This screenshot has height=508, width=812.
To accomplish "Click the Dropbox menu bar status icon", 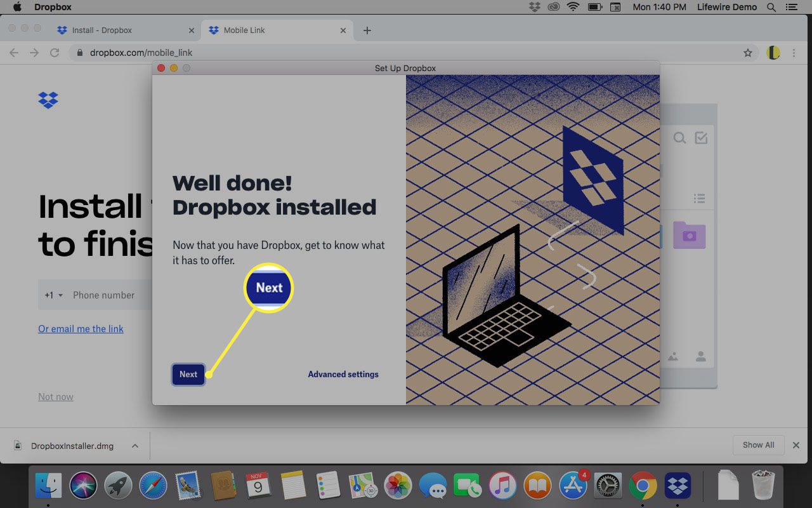I will click(x=535, y=7).
